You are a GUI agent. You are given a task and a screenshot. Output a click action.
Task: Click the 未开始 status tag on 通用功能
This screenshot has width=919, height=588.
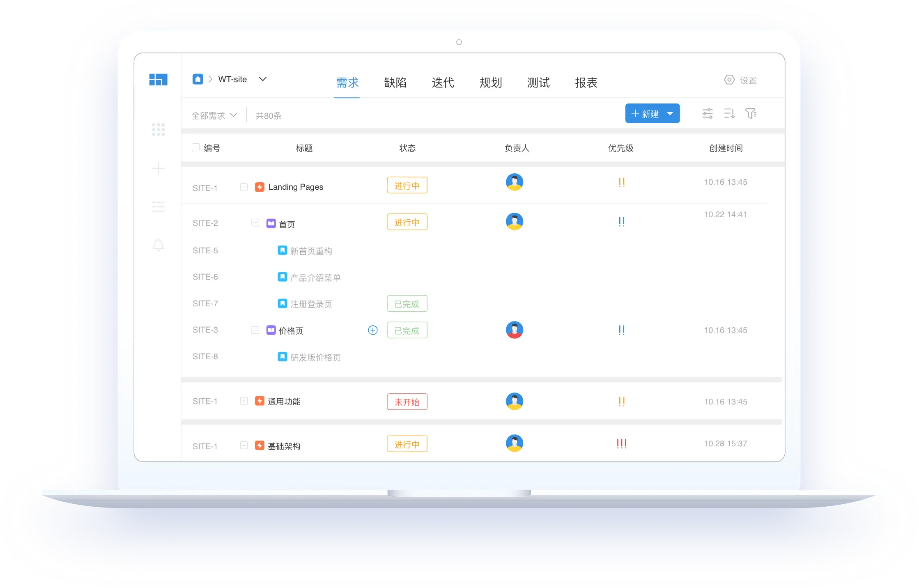point(407,402)
